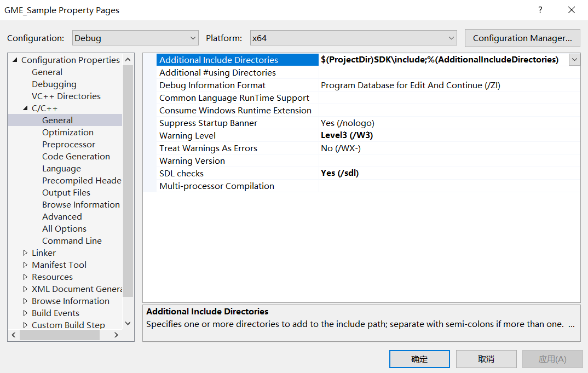Select VC++ Directories in the tree
This screenshot has width=588, height=373.
pos(66,96)
